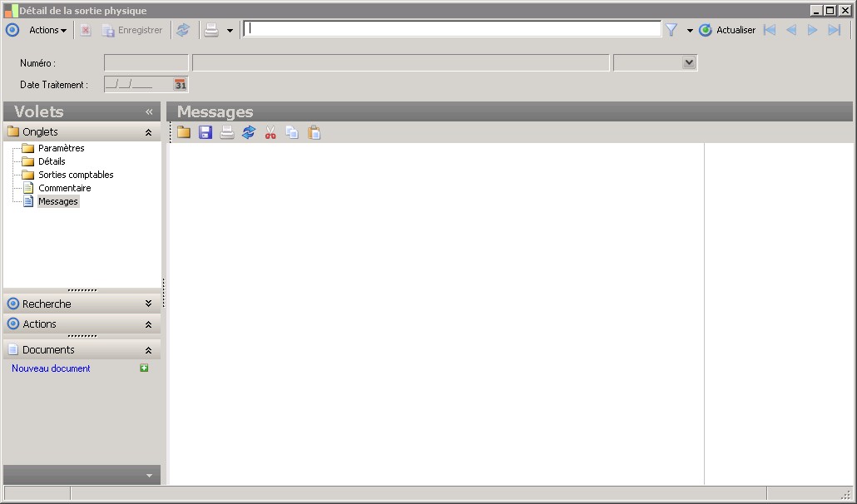Image resolution: width=857 pixels, height=504 pixels.
Task: Click the wide description field next to Numéro
Action: (x=400, y=63)
